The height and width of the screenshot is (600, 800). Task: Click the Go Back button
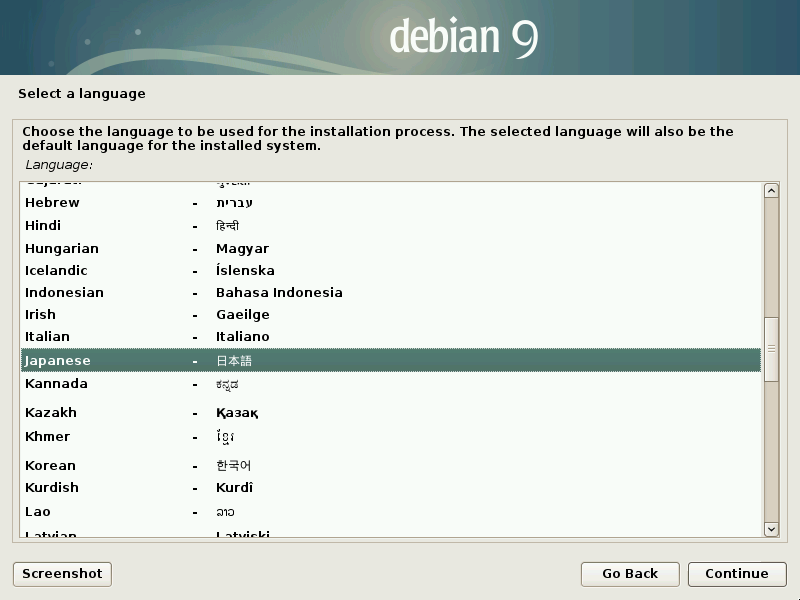(630, 574)
